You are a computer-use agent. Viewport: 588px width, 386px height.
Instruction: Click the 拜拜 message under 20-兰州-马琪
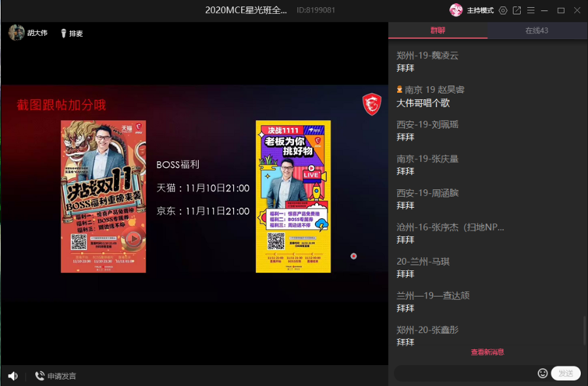click(x=405, y=274)
